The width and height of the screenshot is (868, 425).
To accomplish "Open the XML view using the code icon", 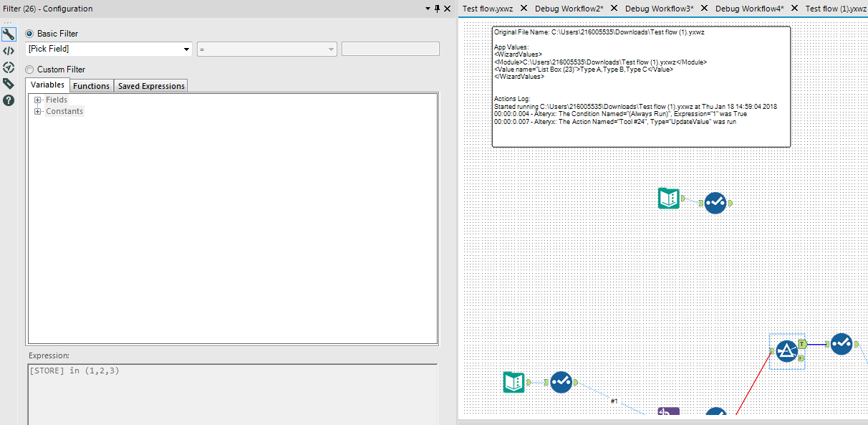I will coord(9,51).
